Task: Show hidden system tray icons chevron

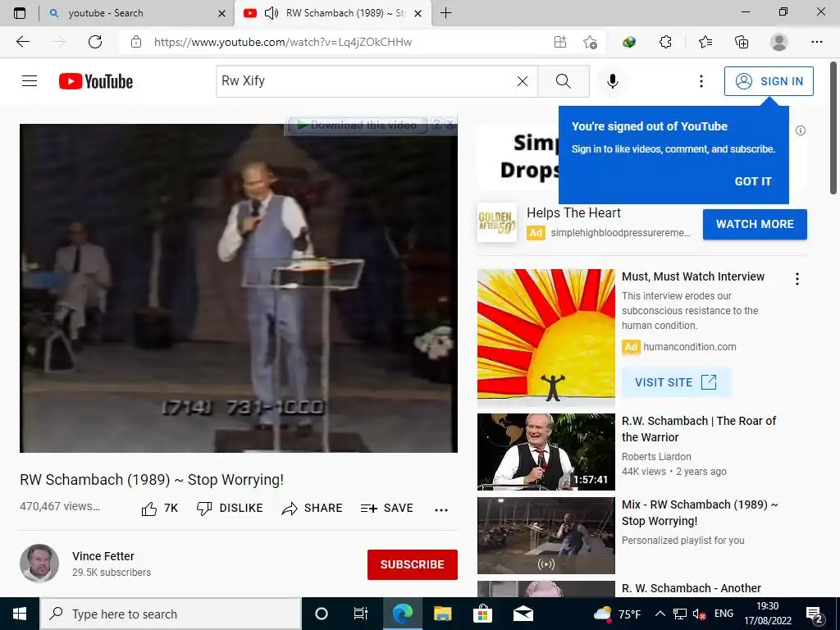Action: [660, 614]
